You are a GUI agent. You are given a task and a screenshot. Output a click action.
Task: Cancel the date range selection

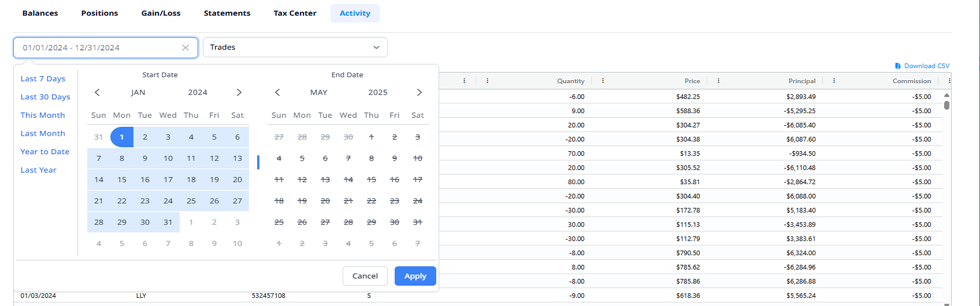(365, 276)
